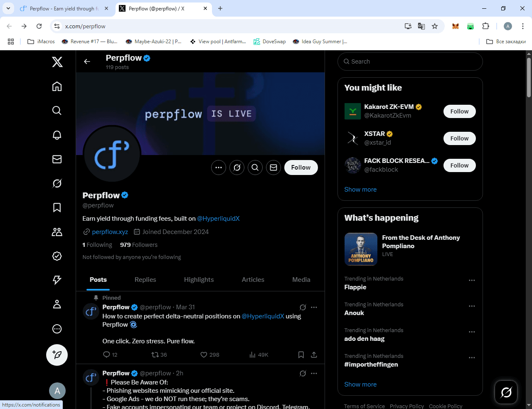This screenshot has height=409, width=532.
Task: Share the pinned post
Action: tap(314, 355)
